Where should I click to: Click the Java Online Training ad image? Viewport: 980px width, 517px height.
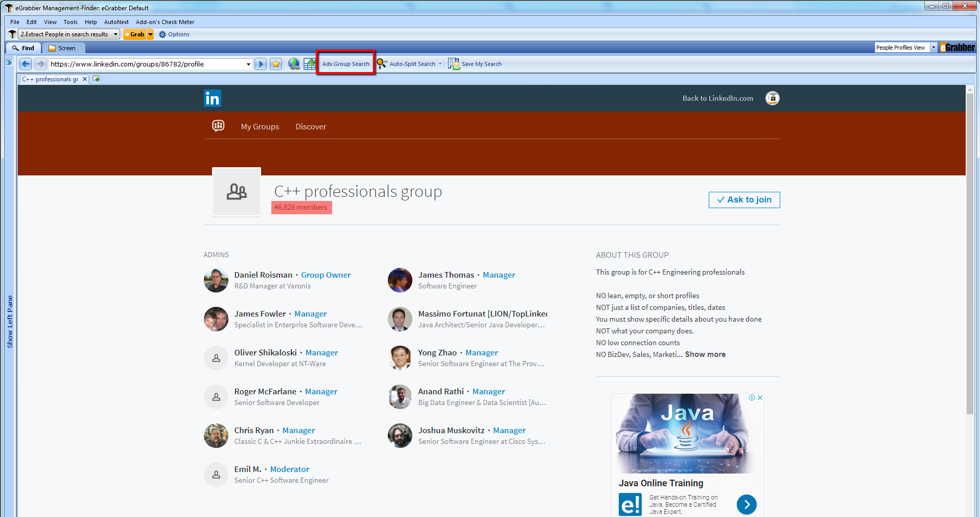(687, 434)
